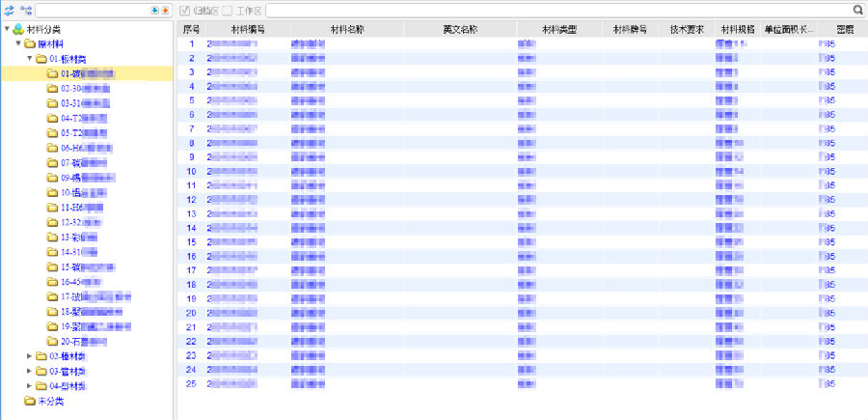Click the folder icon of the 16-45 item
Screen dimensions: 868x420
pyautogui.click(x=52, y=282)
